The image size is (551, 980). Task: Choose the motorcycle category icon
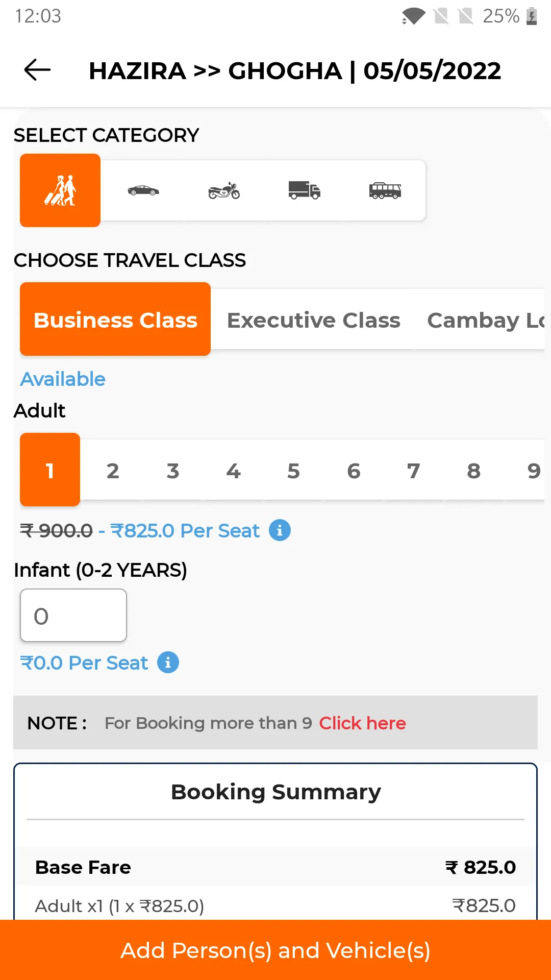point(224,190)
